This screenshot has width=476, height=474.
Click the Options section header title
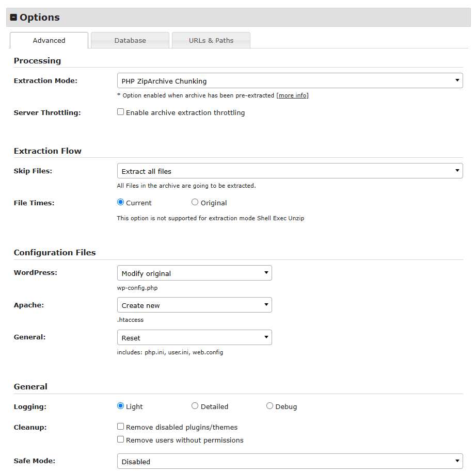(40, 18)
